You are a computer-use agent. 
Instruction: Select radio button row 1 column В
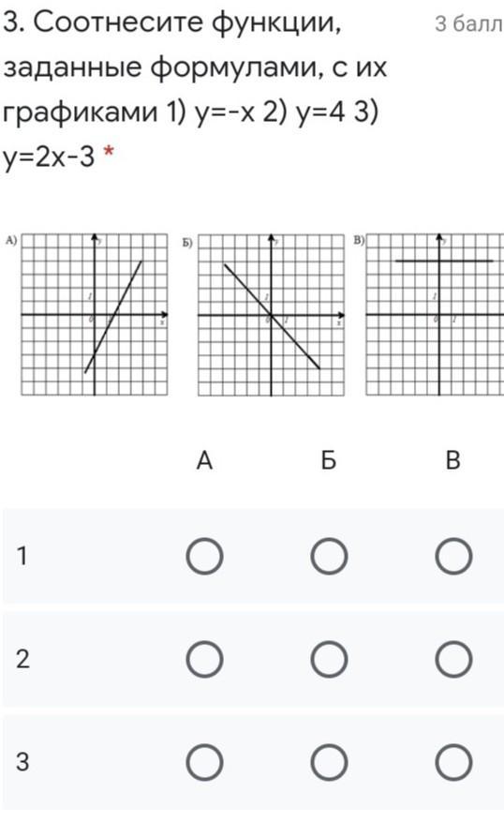point(453,556)
